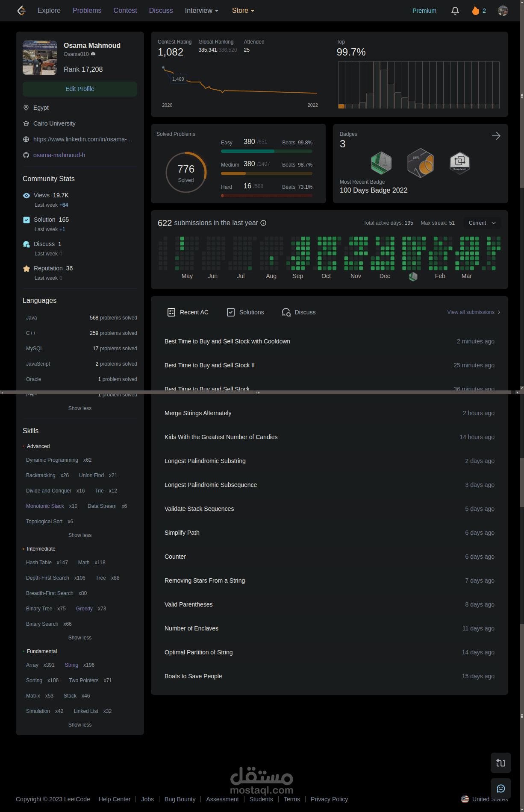Viewport: 524px width, 812px height.
Task: Click the Hash Table skill tag
Action: tap(39, 563)
